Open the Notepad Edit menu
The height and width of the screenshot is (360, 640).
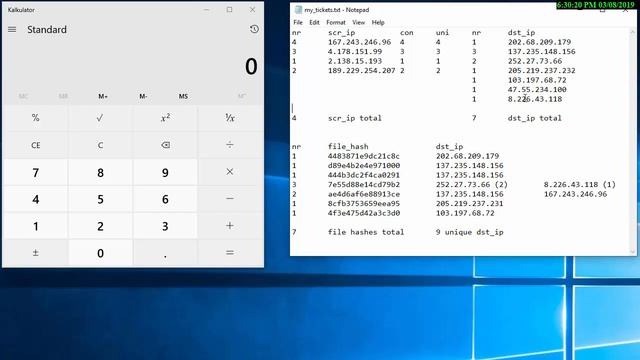(314, 22)
